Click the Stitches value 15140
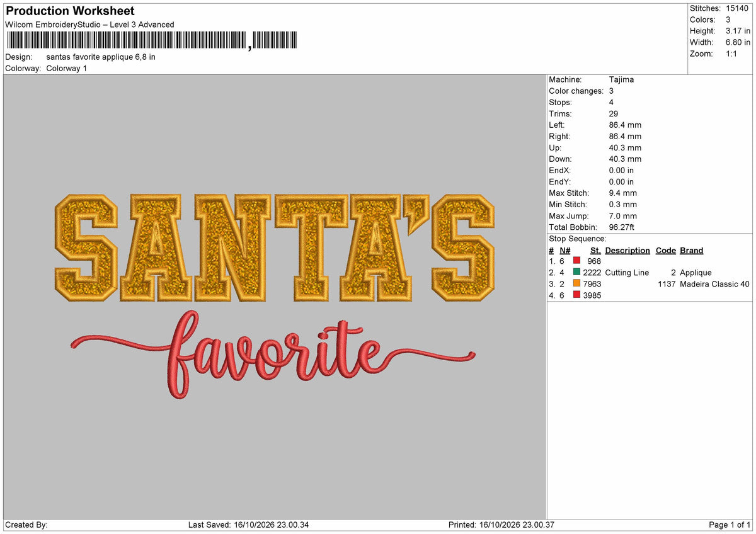 (x=736, y=8)
